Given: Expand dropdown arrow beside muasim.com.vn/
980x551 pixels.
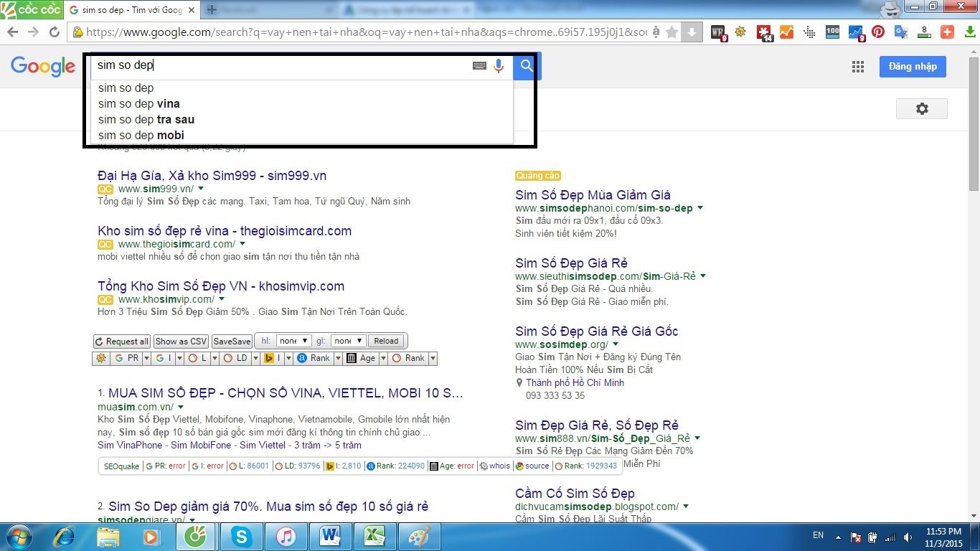Looking at the screenshot, I should point(181,407).
